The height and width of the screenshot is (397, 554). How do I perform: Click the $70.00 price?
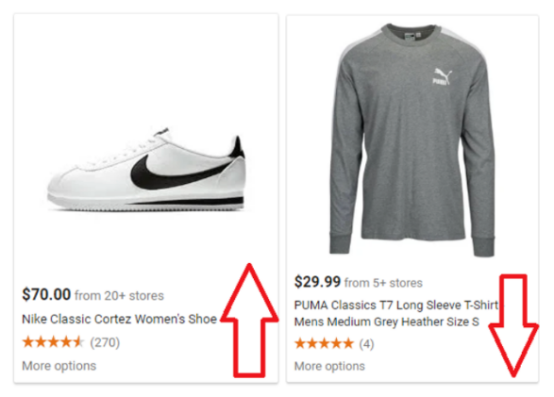[x=46, y=294]
